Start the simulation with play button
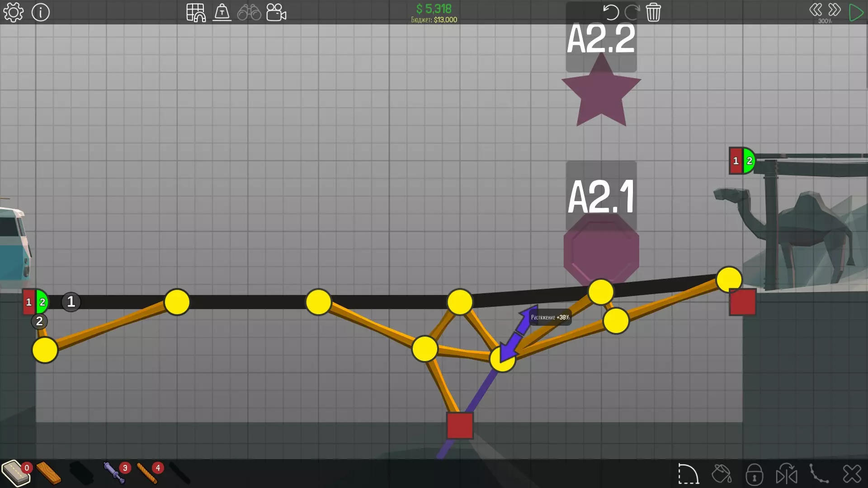Image resolution: width=868 pixels, height=488 pixels. [856, 12]
